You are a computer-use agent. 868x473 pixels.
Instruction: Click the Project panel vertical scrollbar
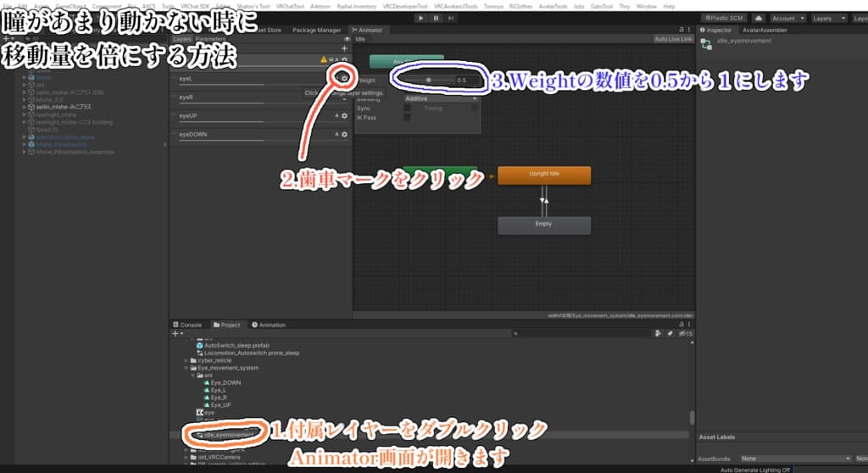(x=692, y=416)
